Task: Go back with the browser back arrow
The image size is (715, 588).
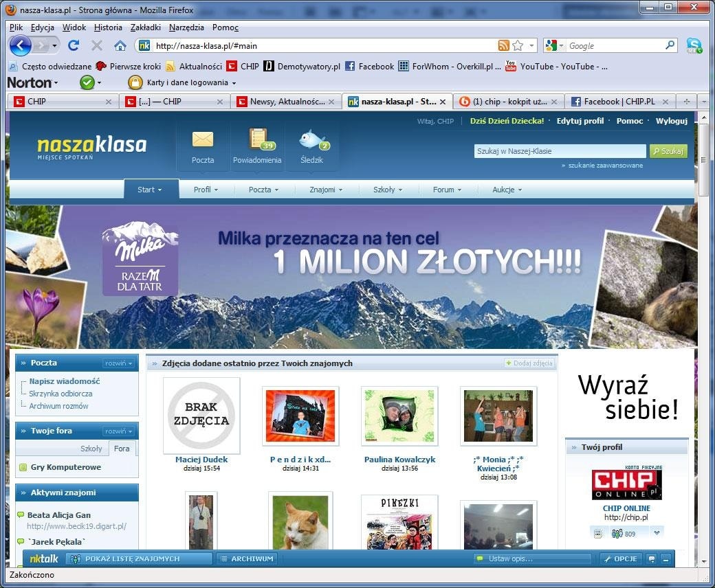Action: [20, 45]
